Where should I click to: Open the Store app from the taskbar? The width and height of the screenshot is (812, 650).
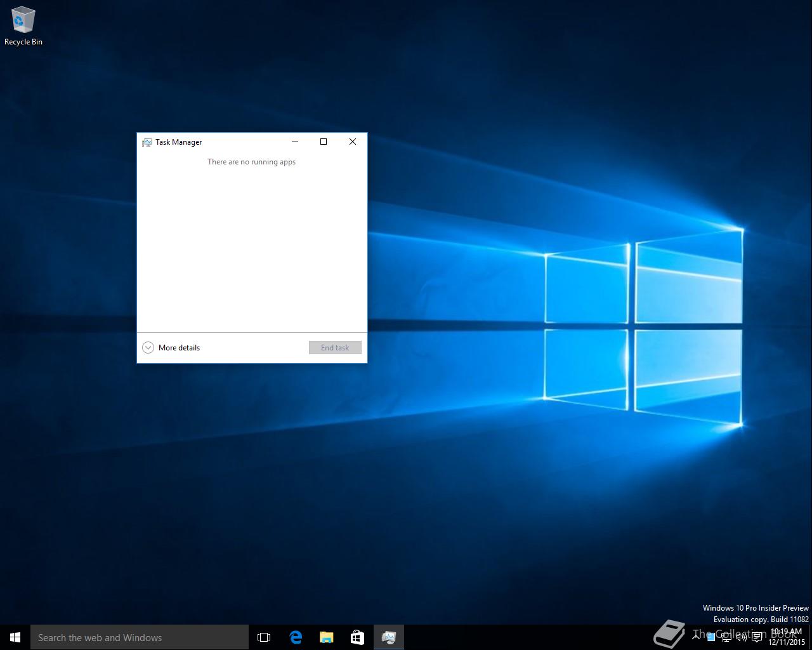tap(358, 637)
